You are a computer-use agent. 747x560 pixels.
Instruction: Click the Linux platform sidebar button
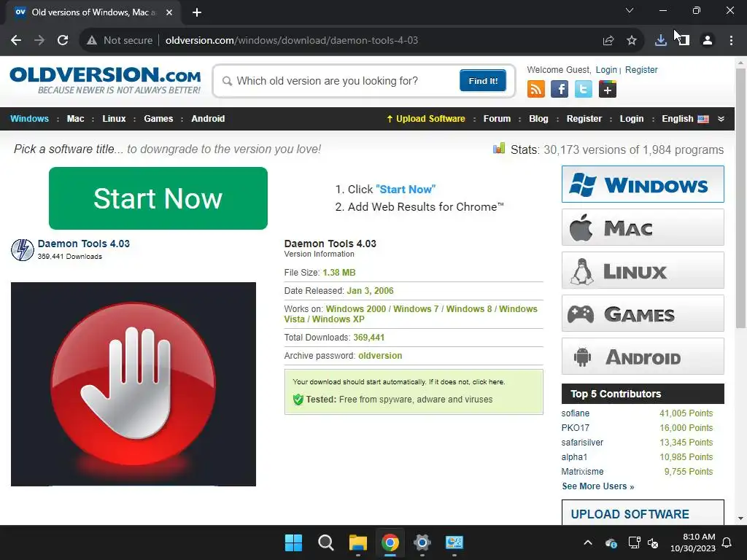[x=643, y=270]
